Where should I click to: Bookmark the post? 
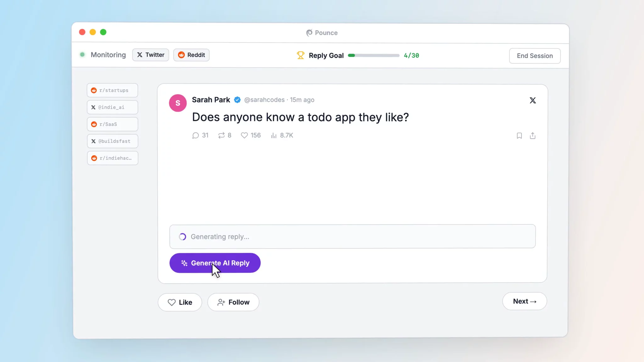pyautogui.click(x=519, y=136)
